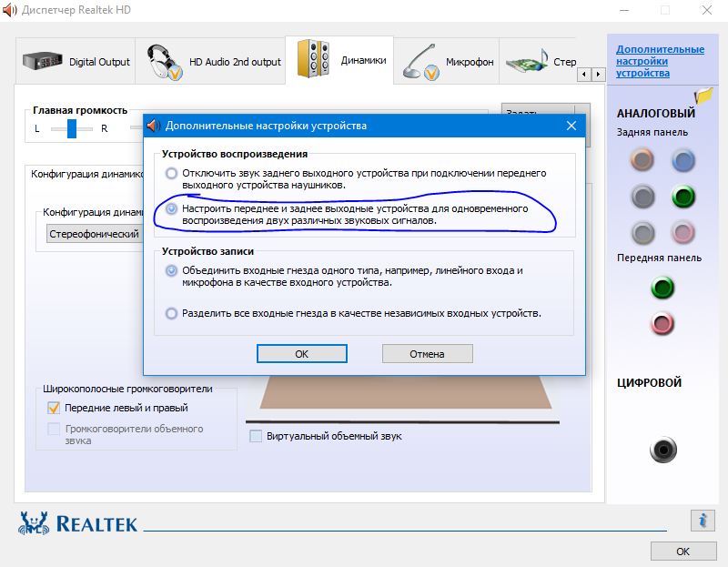Screen dimensions: 728x567
Task: Select 'Разделить все входные гнезда' option
Action: click(171, 313)
